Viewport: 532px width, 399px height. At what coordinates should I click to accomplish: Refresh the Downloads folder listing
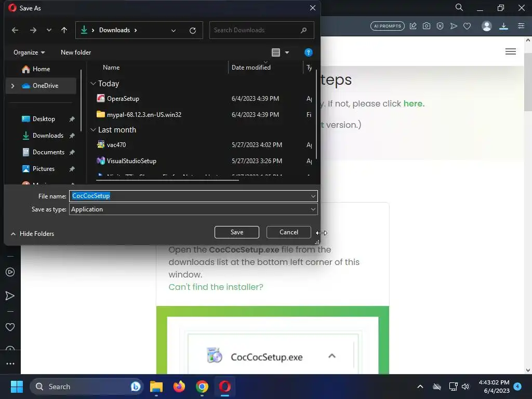pos(192,30)
